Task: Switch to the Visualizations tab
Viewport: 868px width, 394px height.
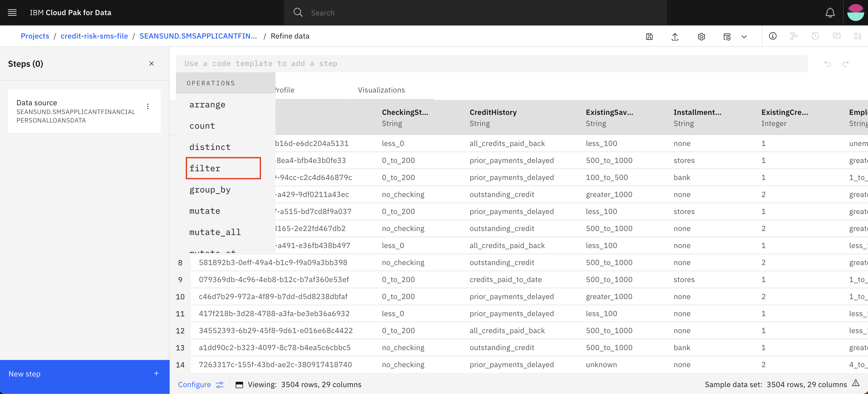Action: (381, 90)
